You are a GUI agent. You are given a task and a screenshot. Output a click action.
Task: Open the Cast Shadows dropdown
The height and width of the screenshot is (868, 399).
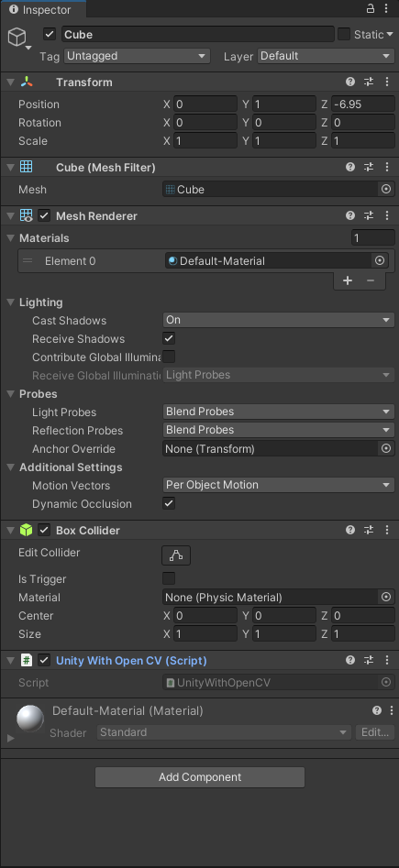coord(279,320)
